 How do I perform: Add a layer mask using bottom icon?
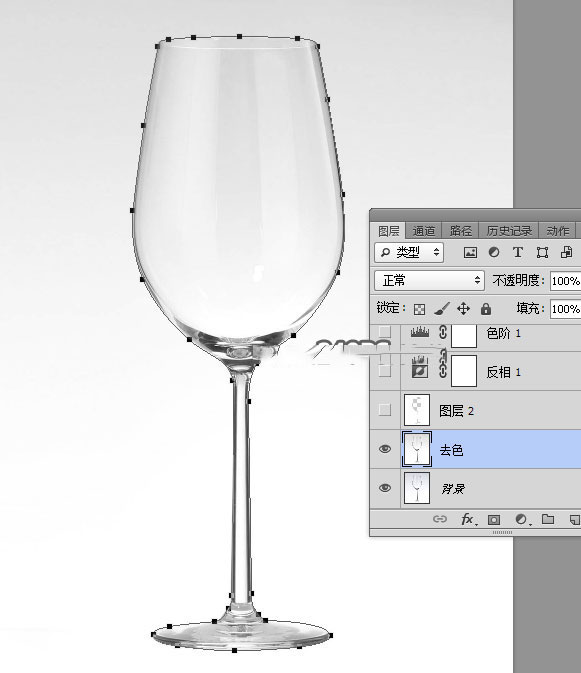494,520
